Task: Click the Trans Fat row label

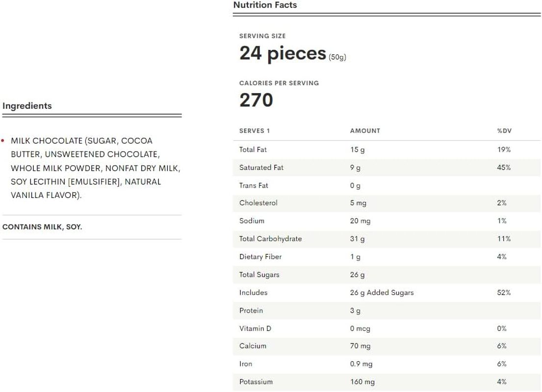Action: tap(254, 185)
